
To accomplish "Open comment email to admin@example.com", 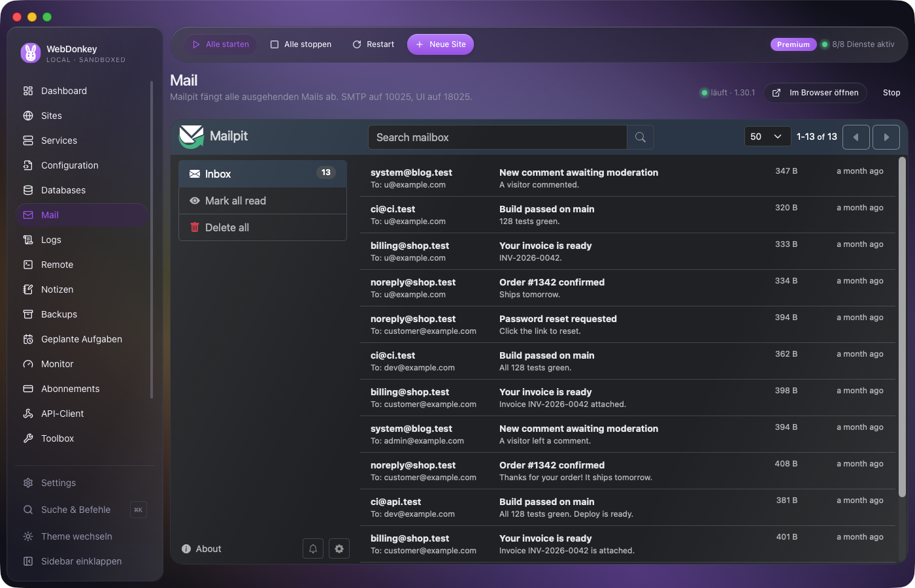I will pos(629,434).
